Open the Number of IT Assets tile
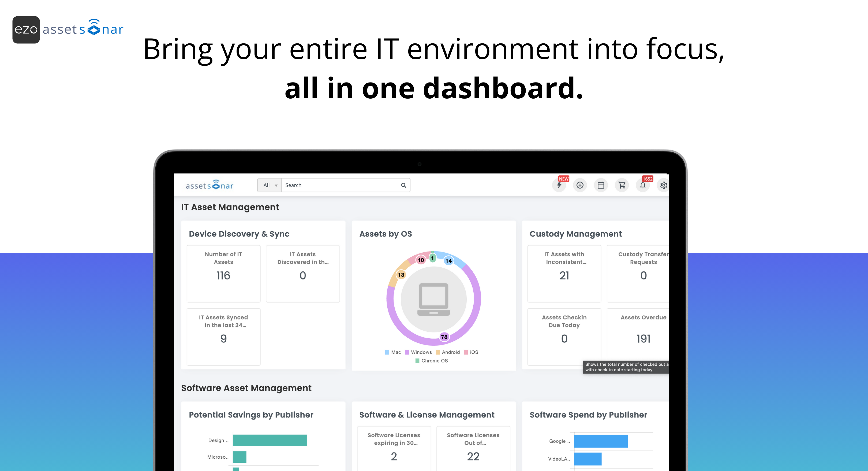 point(223,274)
